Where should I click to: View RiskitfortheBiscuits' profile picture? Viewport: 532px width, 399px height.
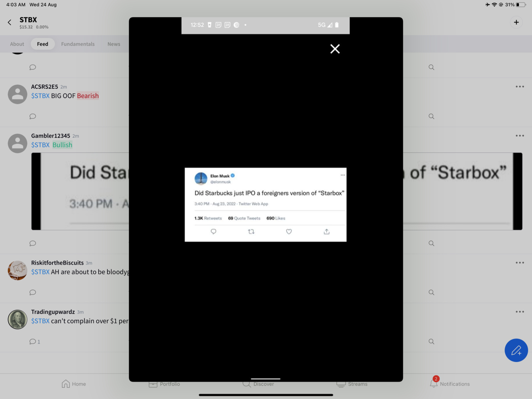click(17, 271)
